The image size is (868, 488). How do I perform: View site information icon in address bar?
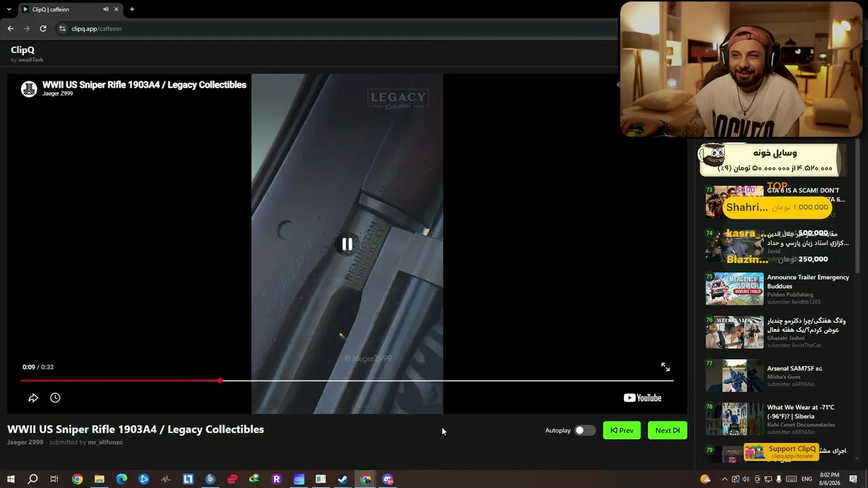[62, 28]
